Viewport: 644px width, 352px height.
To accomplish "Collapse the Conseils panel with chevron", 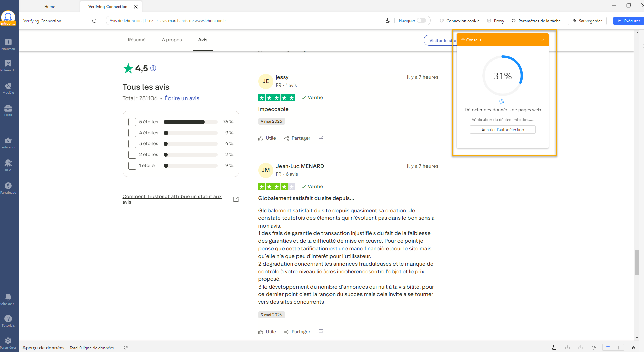I will 542,40.
